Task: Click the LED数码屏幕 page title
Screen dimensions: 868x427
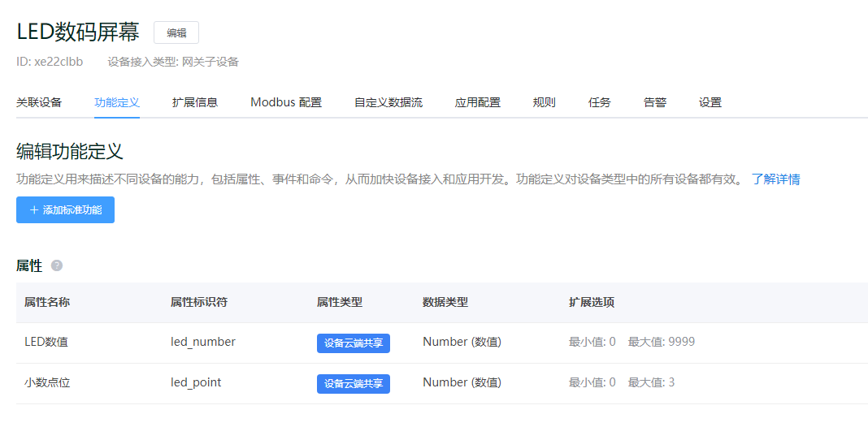Action: pyautogui.click(x=78, y=32)
